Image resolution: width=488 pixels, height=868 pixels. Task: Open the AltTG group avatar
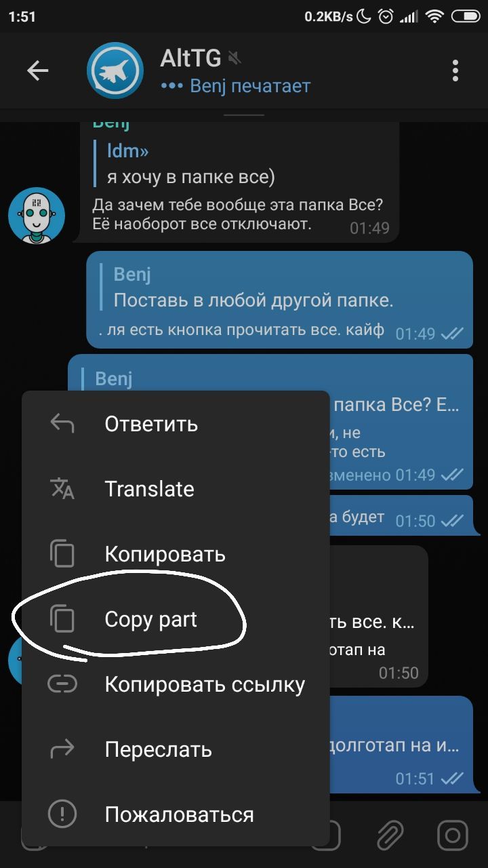(x=115, y=71)
